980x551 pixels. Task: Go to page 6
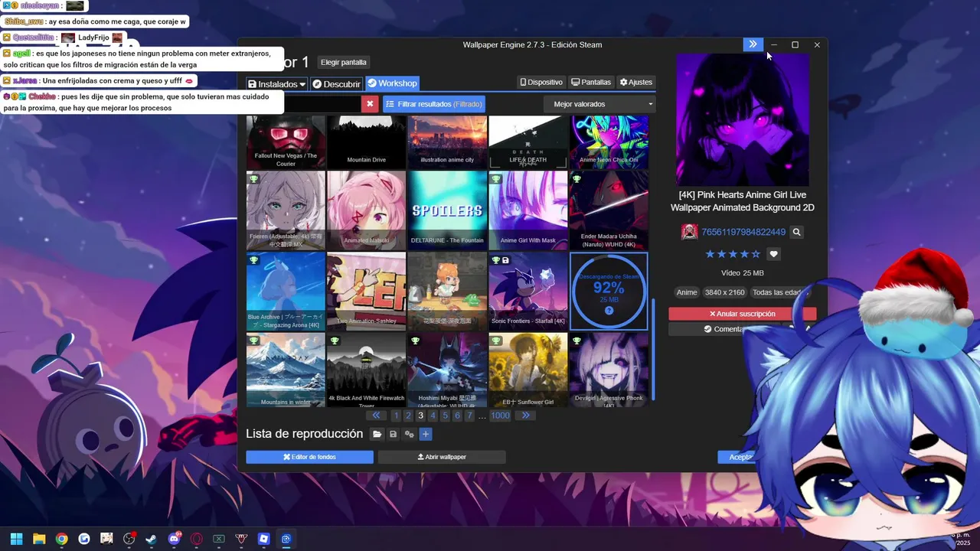click(457, 416)
